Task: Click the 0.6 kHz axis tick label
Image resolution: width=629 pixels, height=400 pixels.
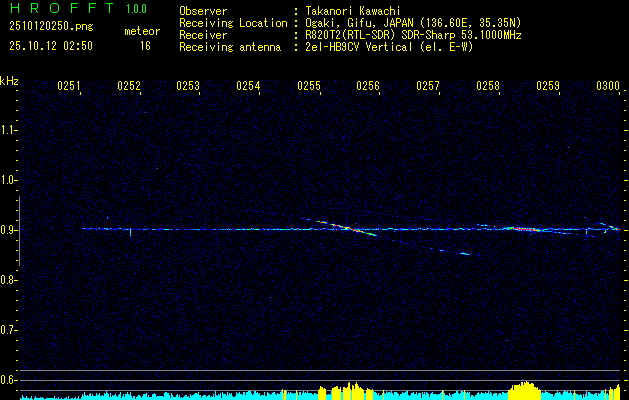Action: tap(7, 380)
